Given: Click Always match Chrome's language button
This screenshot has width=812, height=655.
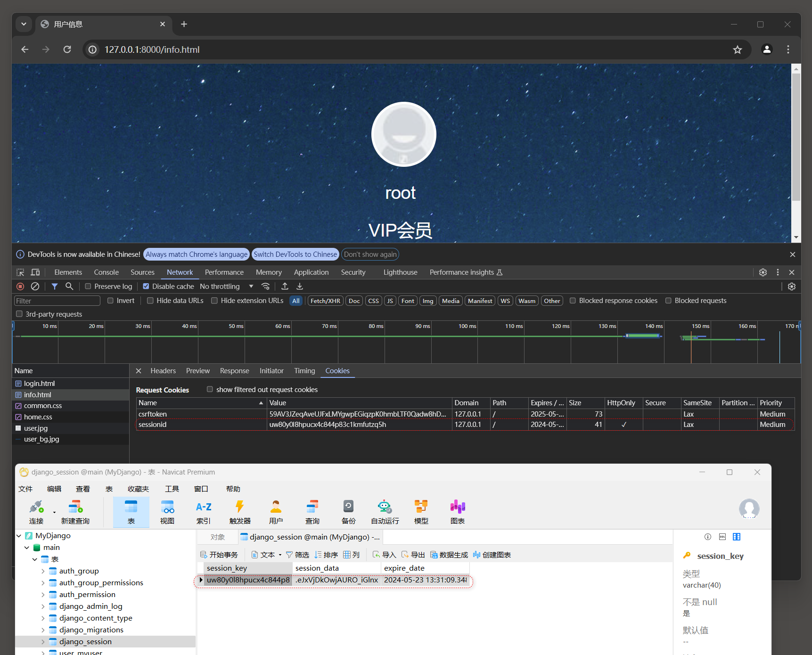Looking at the screenshot, I should click(x=197, y=254).
